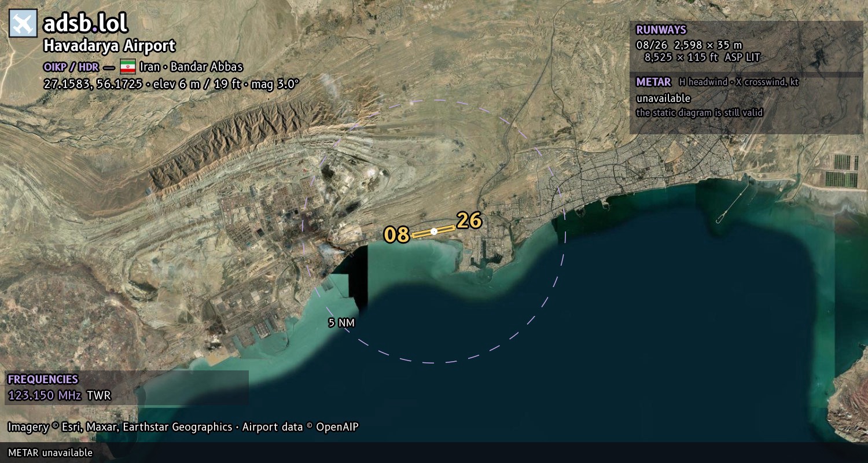
Task: Select the white airport reference point dot on the runway
Action: pos(434,231)
